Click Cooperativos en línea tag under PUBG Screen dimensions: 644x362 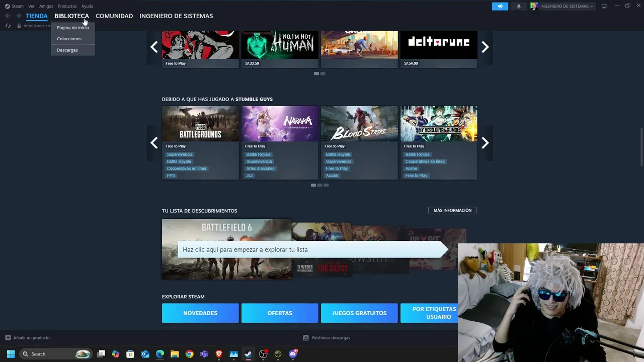[x=187, y=168]
